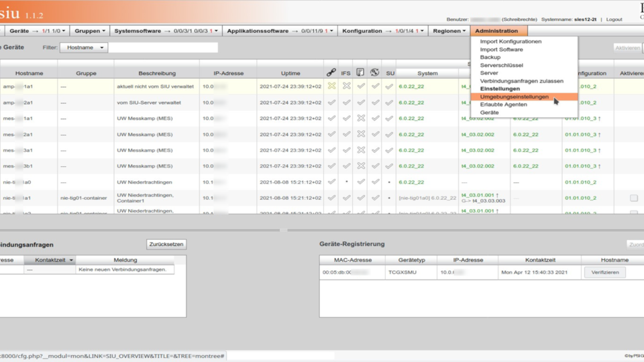Open the Hostname filter dropdown
The width and height of the screenshot is (644, 362).
point(84,48)
